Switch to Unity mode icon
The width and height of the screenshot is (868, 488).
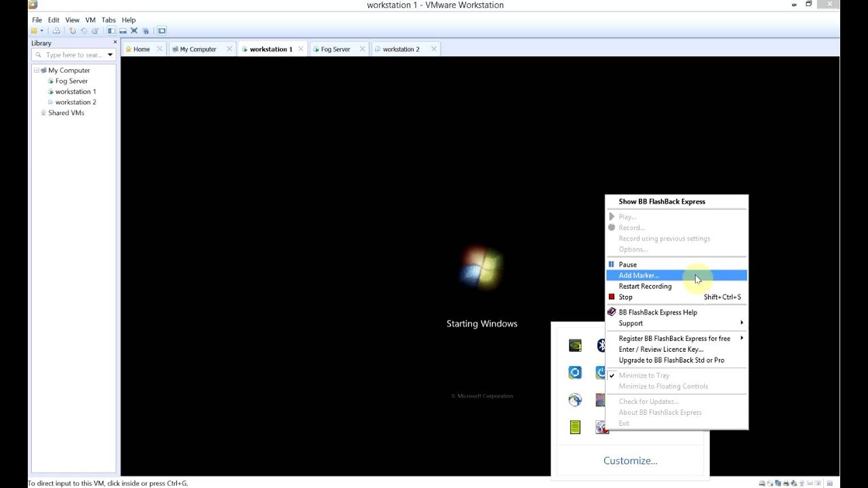[145, 30]
